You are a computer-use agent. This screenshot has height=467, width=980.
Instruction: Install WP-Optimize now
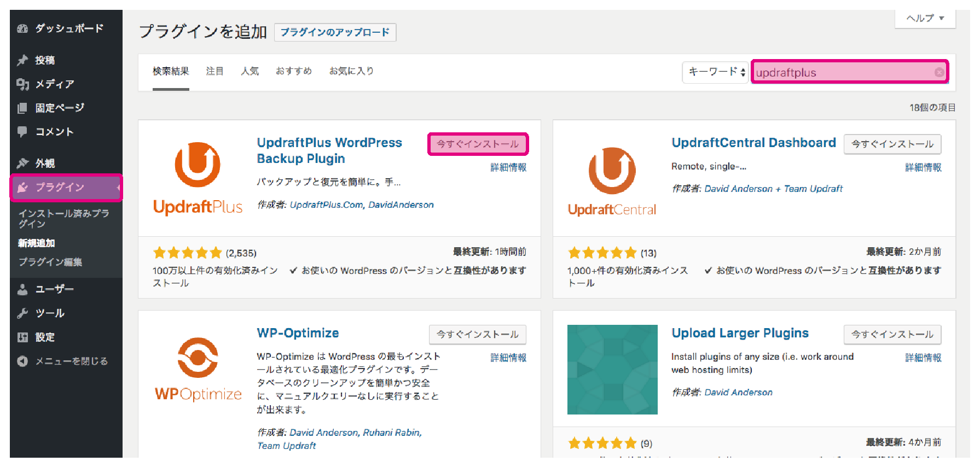(478, 335)
